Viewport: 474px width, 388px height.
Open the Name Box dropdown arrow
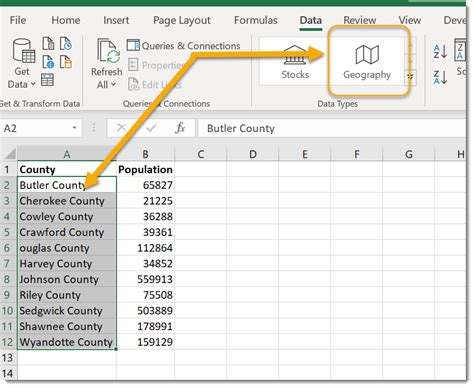tap(75, 128)
